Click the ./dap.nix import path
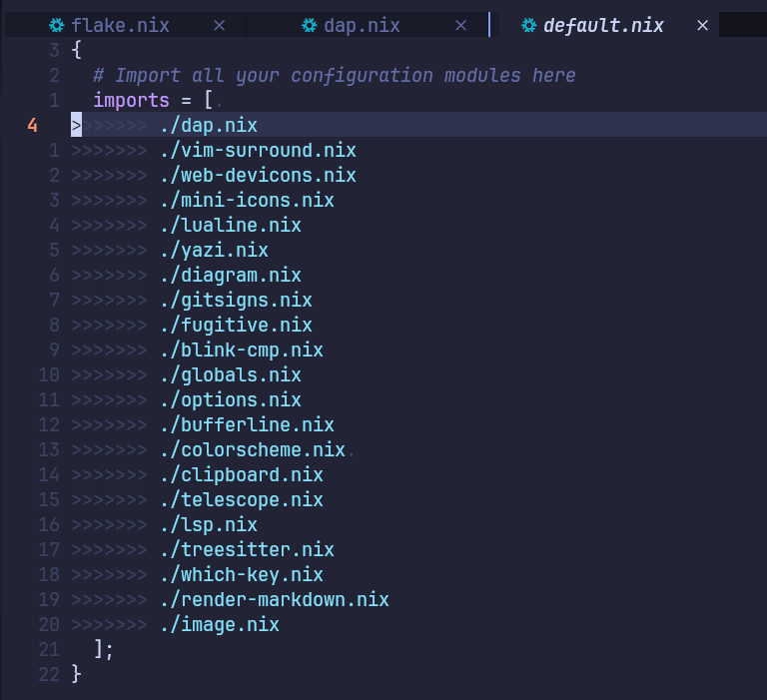This screenshot has width=767, height=700. (208, 126)
